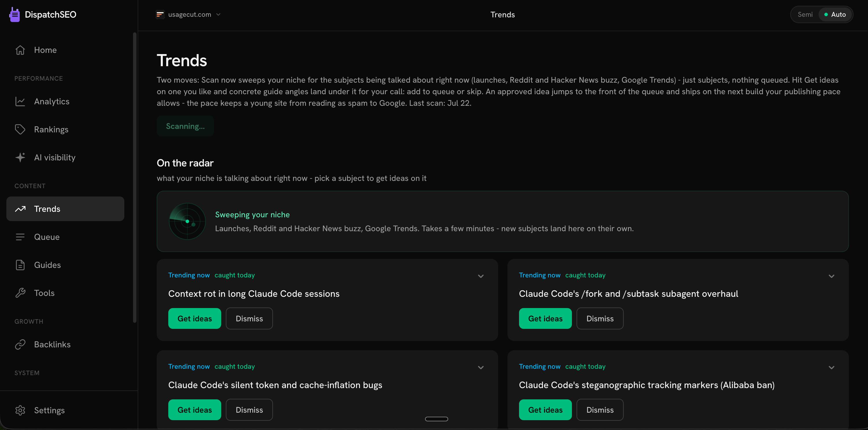Expand the silent token bugs card chevron
This screenshot has height=430, width=868.
(x=481, y=367)
